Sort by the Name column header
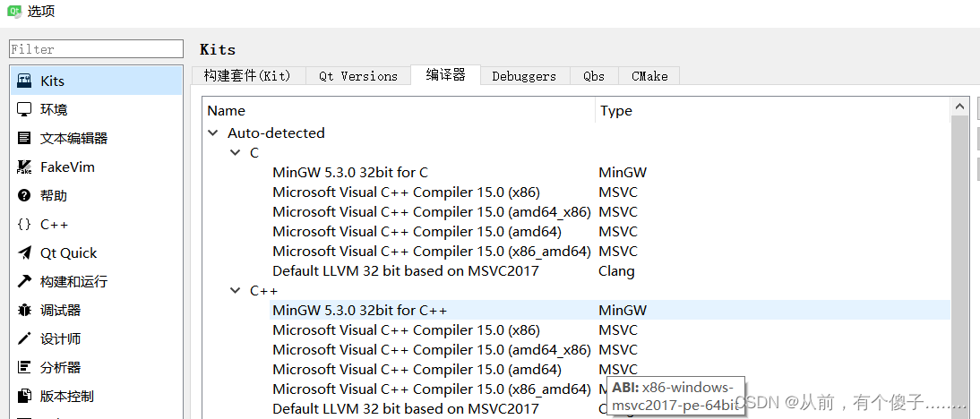 400,110
